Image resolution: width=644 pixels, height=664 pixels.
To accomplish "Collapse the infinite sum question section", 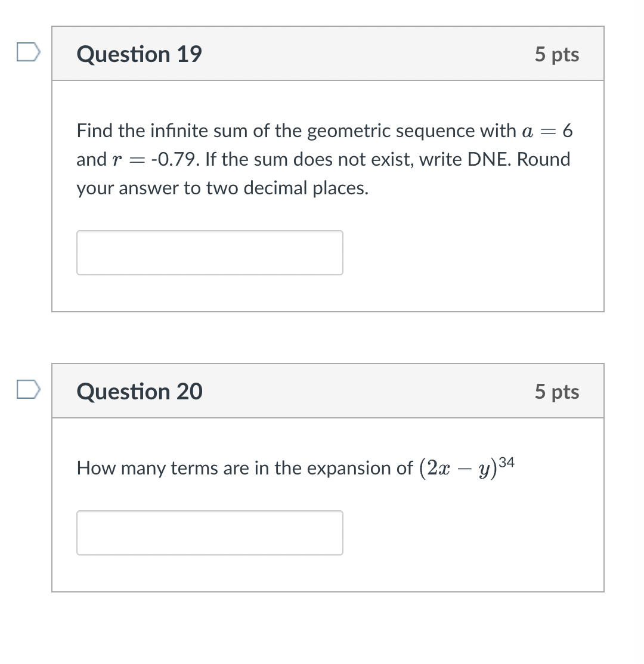I will tap(328, 53).
